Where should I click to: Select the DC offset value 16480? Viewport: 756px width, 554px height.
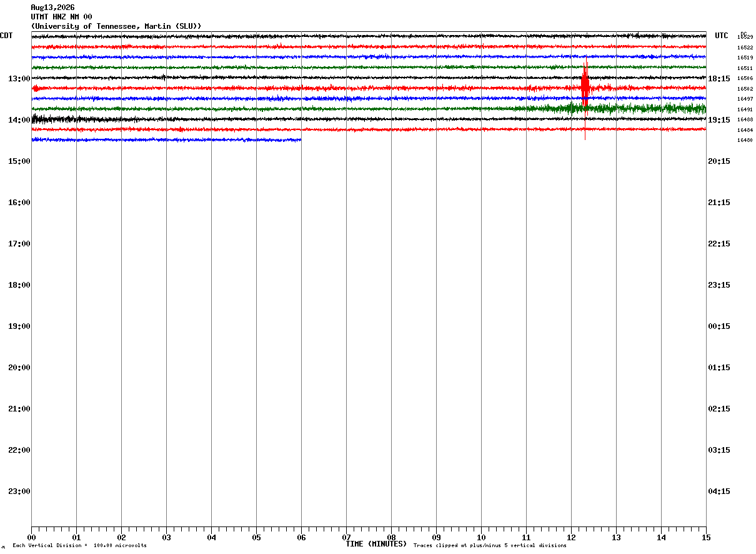(745, 140)
